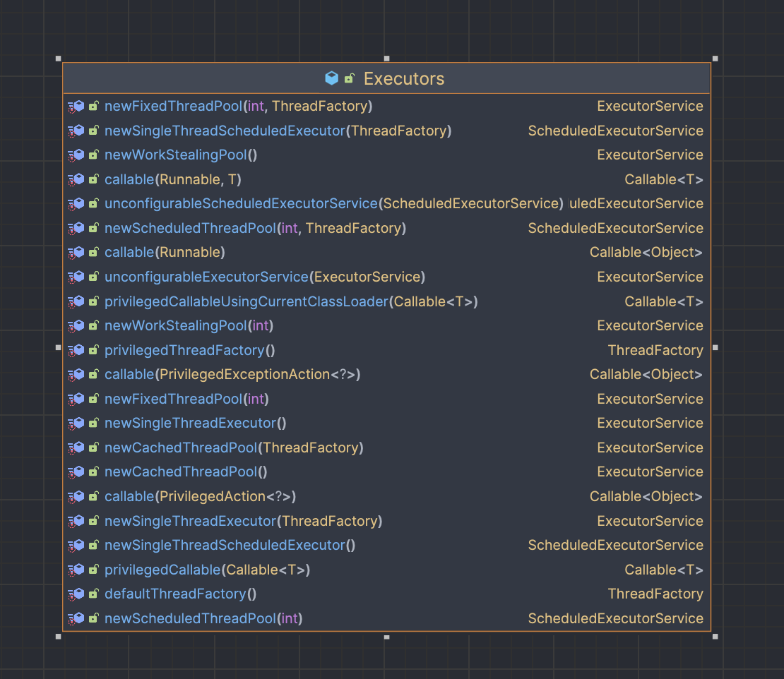
Task: Select method newCachedThreadPool()
Action: [186, 471]
